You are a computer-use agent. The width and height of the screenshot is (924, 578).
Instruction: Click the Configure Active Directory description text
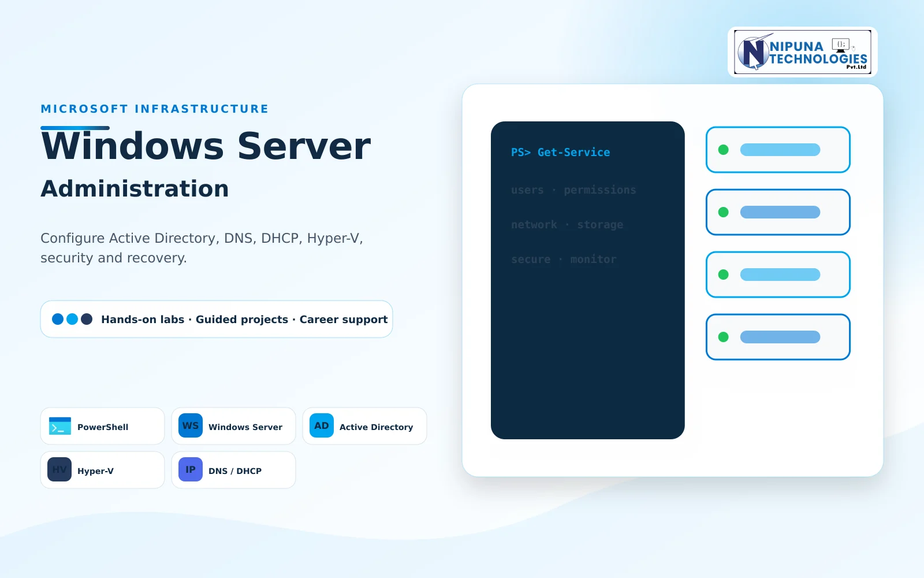(202, 248)
